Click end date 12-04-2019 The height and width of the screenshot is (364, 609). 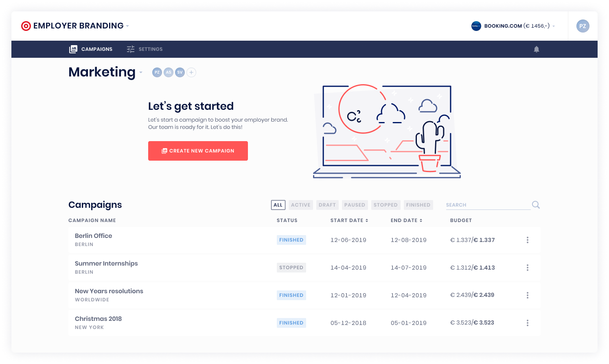tap(409, 295)
